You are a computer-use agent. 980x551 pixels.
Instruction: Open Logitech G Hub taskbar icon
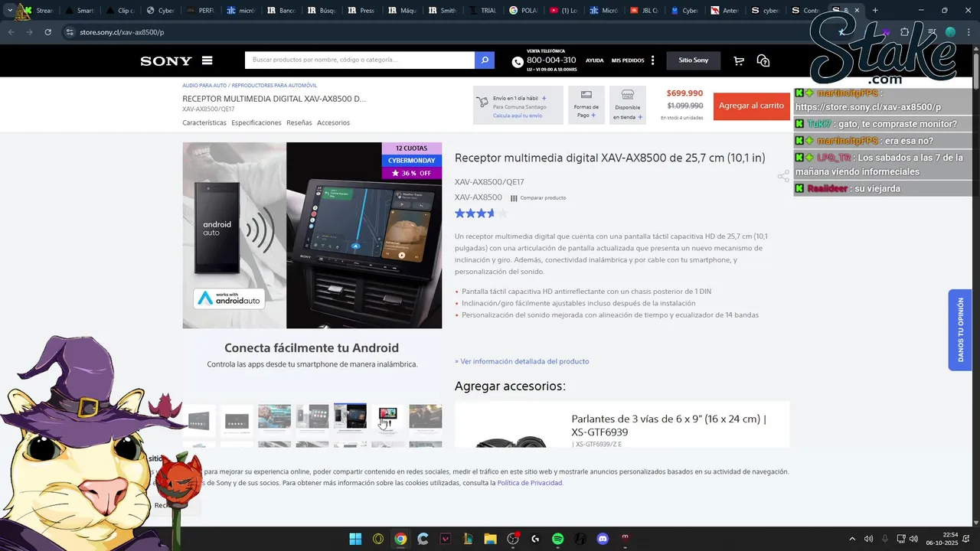coord(535,539)
